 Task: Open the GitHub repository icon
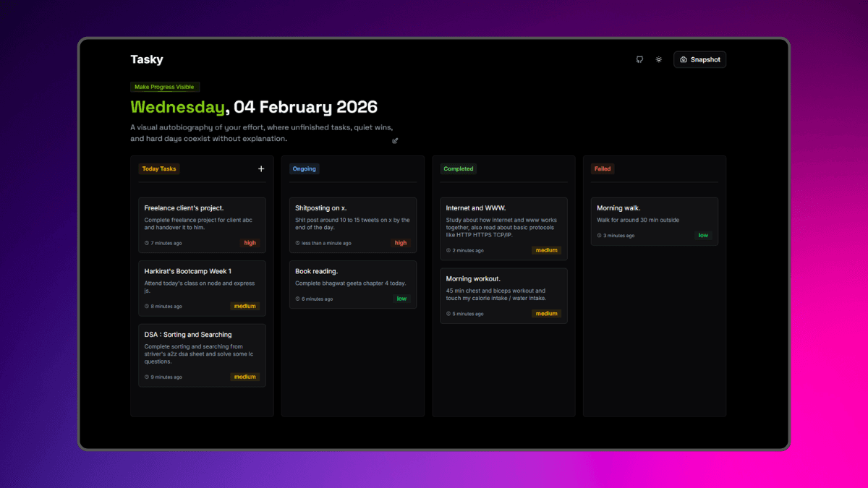pos(639,59)
